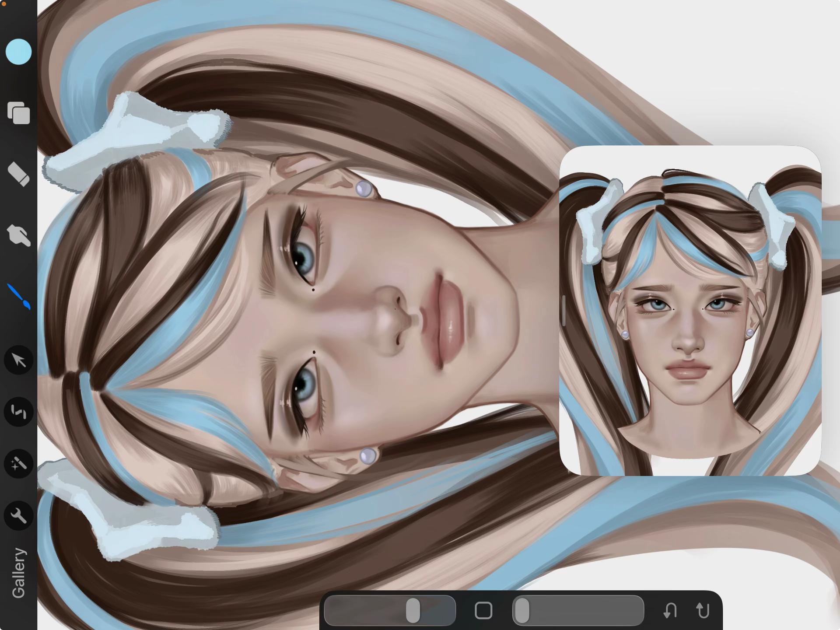Undo the last stroke

pyautogui.click(x=670, y=610)
